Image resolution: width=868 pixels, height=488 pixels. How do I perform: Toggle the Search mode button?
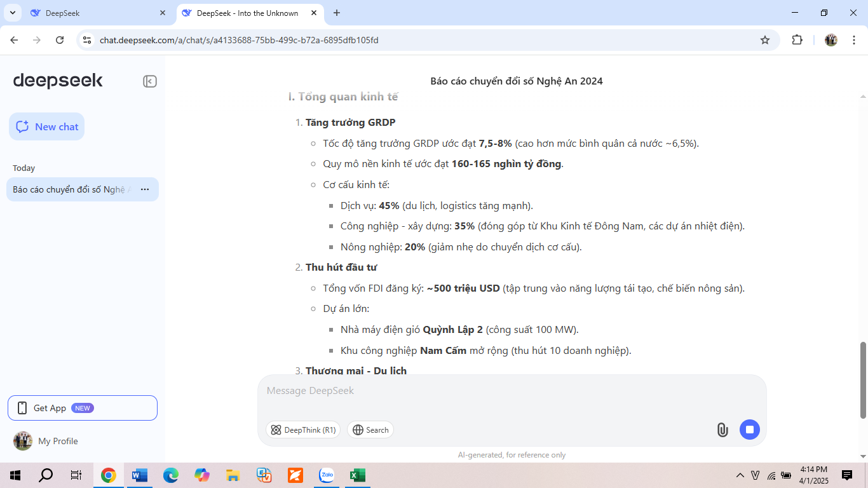[x=370, y=430]
